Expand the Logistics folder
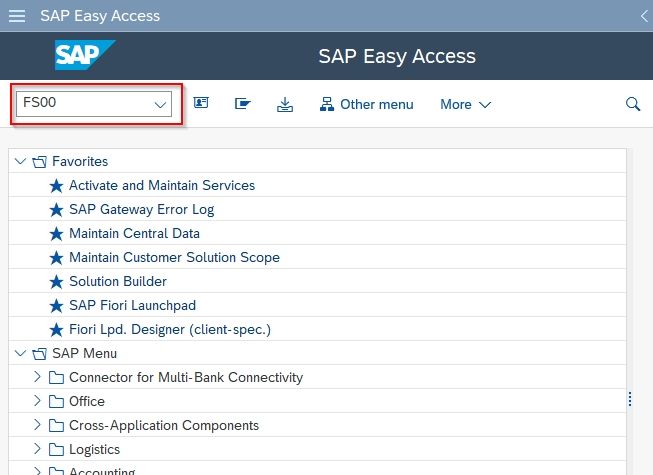The image size is (653, 475). click(x=37, y=449)
